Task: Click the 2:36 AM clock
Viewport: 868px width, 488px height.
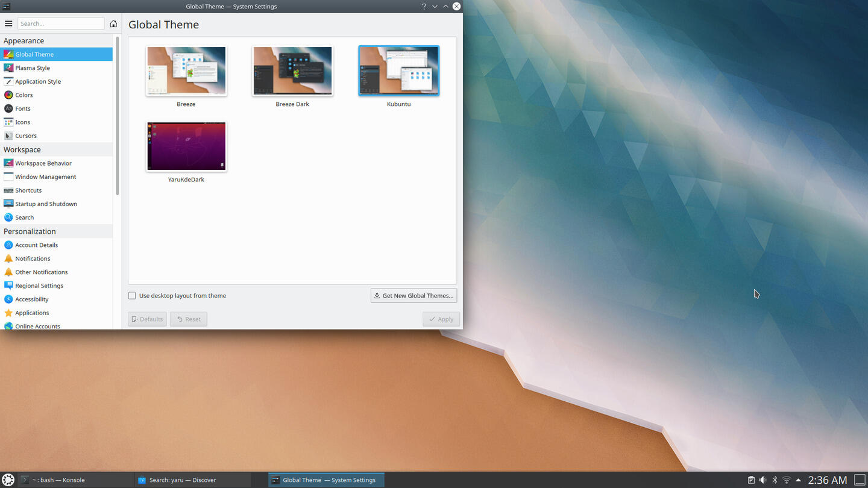Action: point(827,480)
